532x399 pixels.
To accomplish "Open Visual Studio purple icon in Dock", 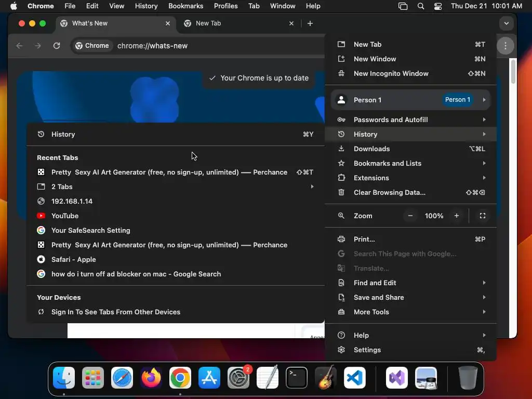I will point(397,378).
